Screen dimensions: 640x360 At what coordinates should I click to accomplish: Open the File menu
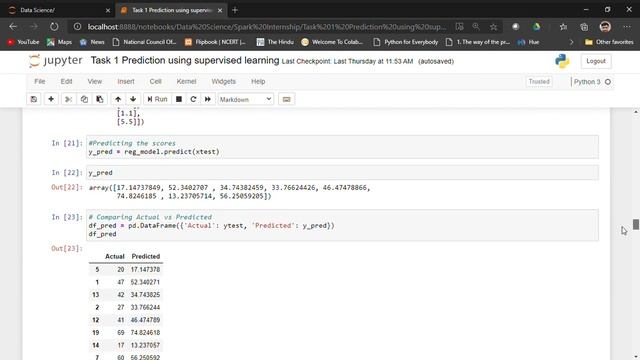pyautogui.click(x=40, y=82)
